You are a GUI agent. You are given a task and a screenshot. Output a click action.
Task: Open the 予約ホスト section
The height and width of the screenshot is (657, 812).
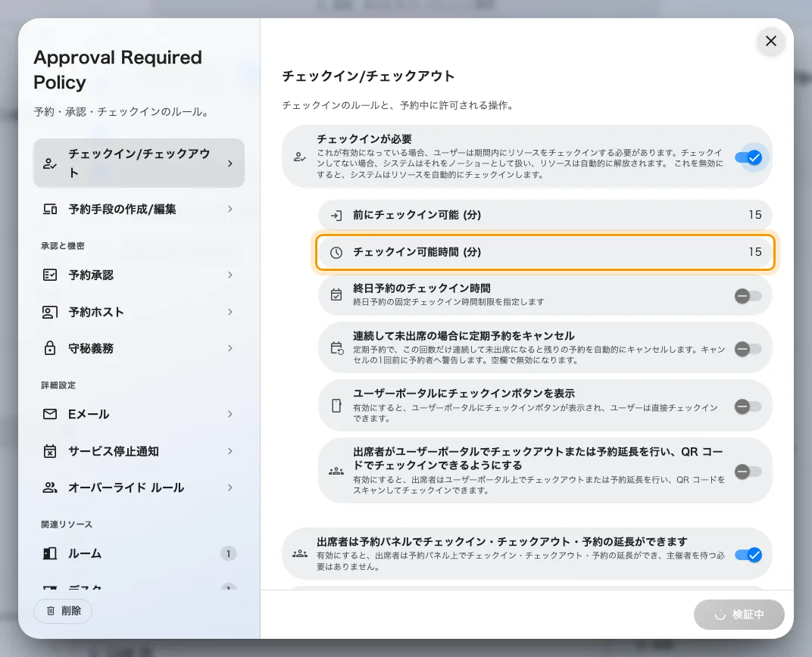tap(139, 312)
